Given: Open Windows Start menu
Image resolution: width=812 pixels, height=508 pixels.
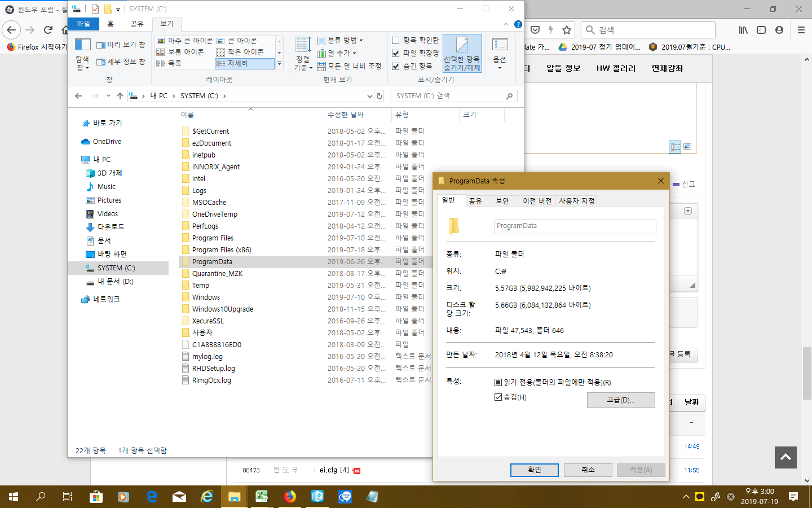Looking at the screenshot, I should pyautogui.click(x=14, y=497).
